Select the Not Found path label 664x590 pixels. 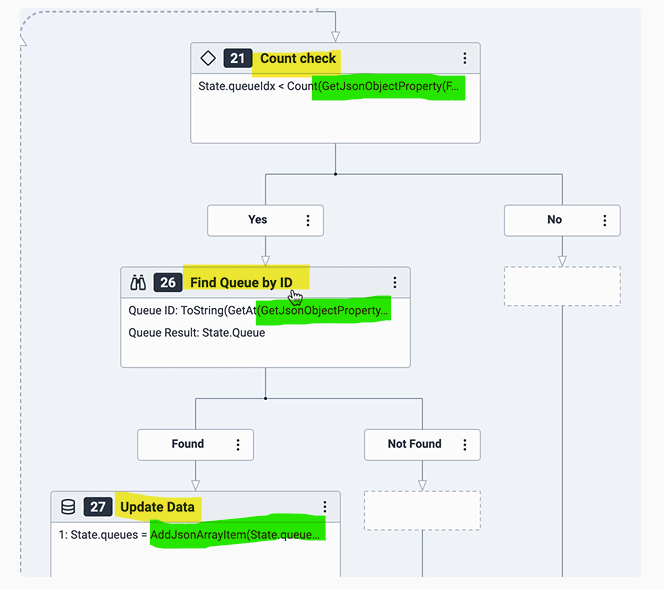click(x=414, y=444)
